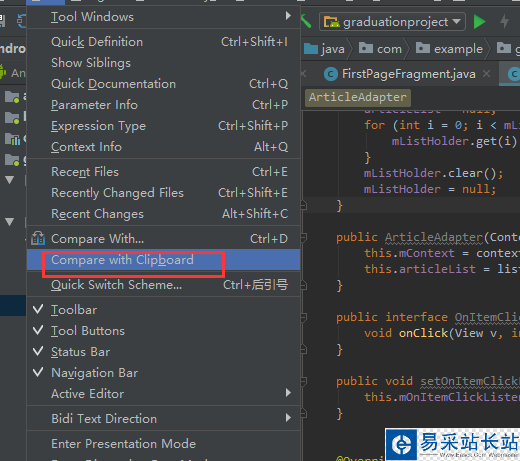Click the Android robot icon in project panel
The height and width of the screenshot is (461, 520).
tap(2, 72)
